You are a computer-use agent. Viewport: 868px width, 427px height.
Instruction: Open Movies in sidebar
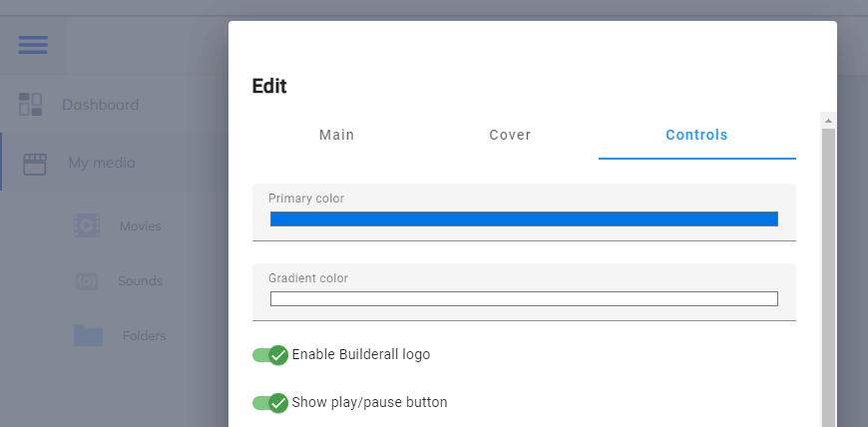point(141,225)
